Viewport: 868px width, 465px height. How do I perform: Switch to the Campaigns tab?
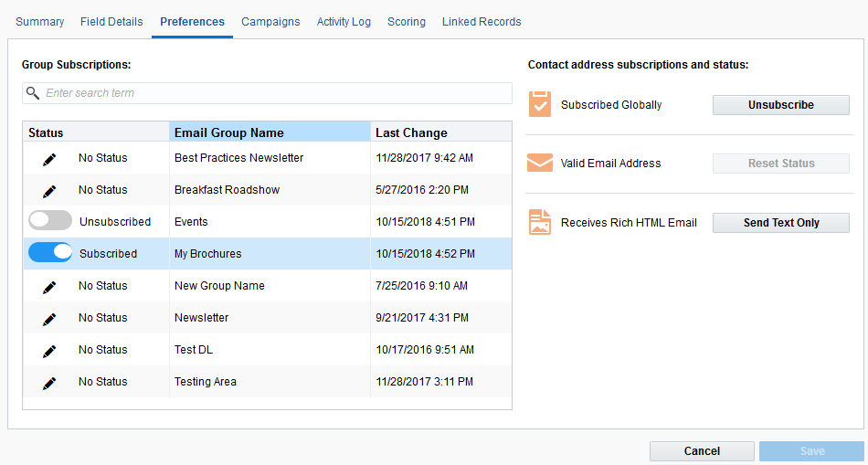pos(270,22)
